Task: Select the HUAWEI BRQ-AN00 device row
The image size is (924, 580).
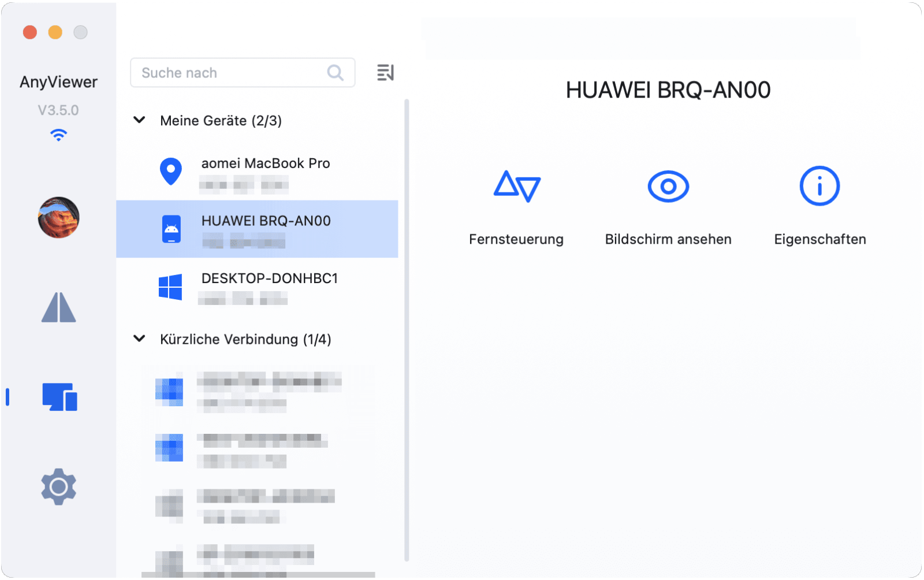Action: click(x=257, y=229)
